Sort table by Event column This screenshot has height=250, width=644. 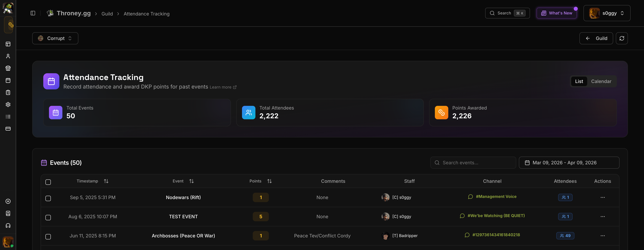pyautogui.click(x=183, y=181)
